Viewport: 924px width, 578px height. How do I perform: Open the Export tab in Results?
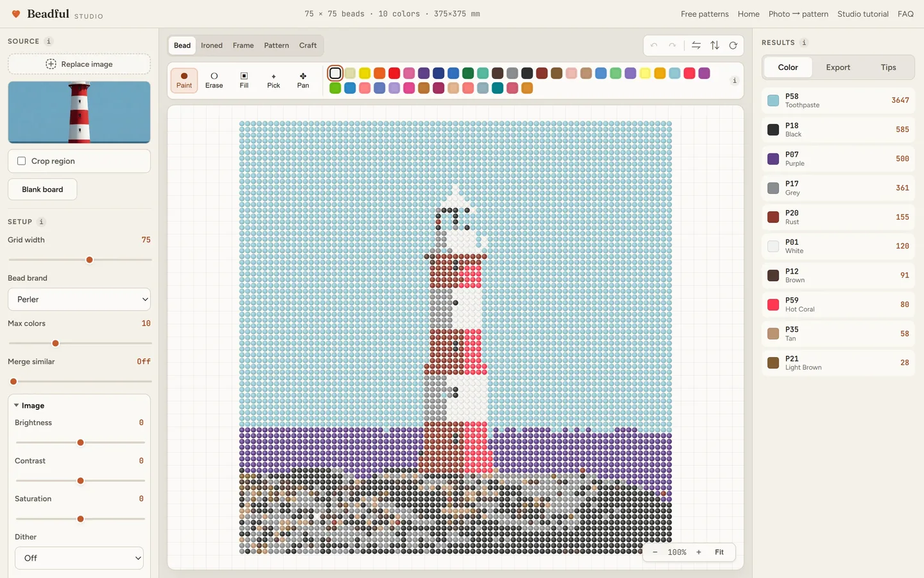click(838, 67)
